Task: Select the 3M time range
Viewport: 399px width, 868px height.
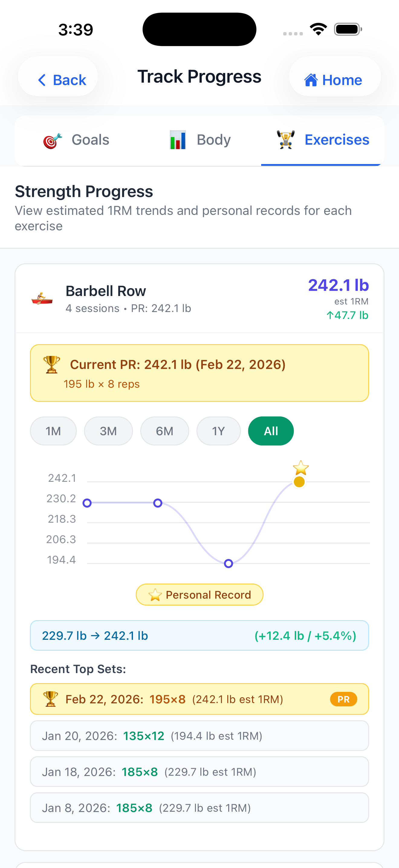Action: click(108, 431)
